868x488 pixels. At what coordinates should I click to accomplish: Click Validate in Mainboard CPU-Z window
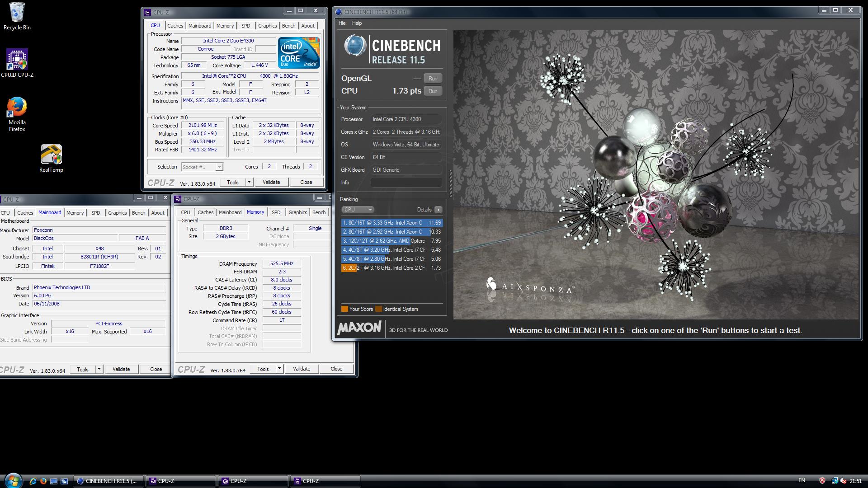pyautogui.click(x=121, y=369)
